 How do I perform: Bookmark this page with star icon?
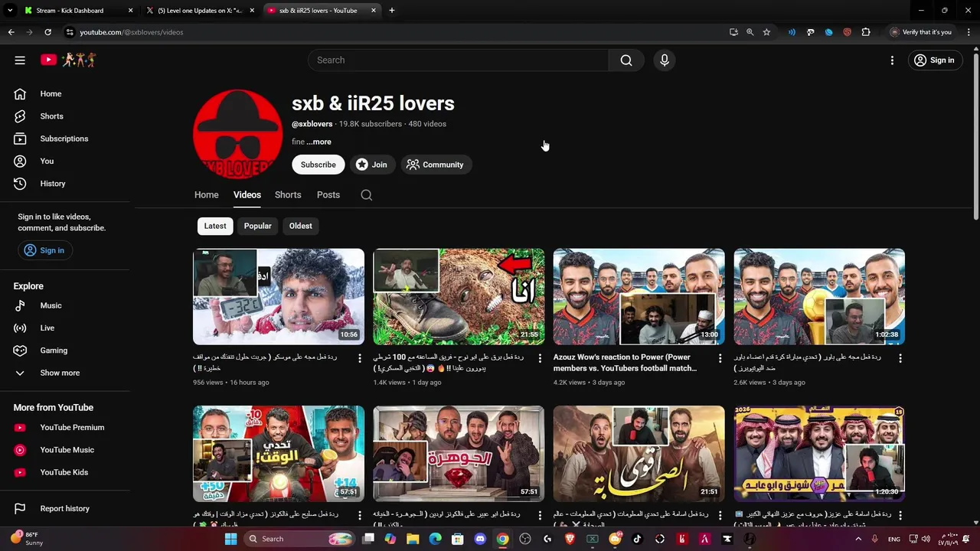click(766, 32)
